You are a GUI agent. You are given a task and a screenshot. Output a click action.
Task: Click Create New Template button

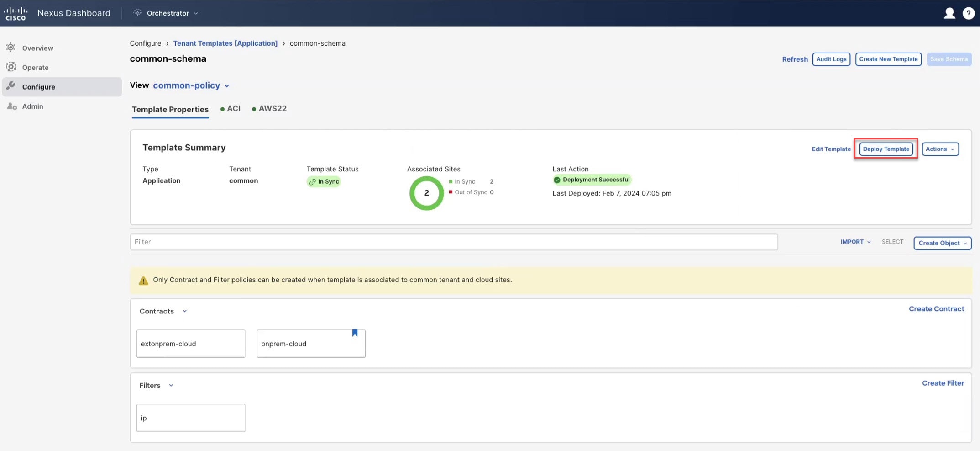[x=888, y=59]
